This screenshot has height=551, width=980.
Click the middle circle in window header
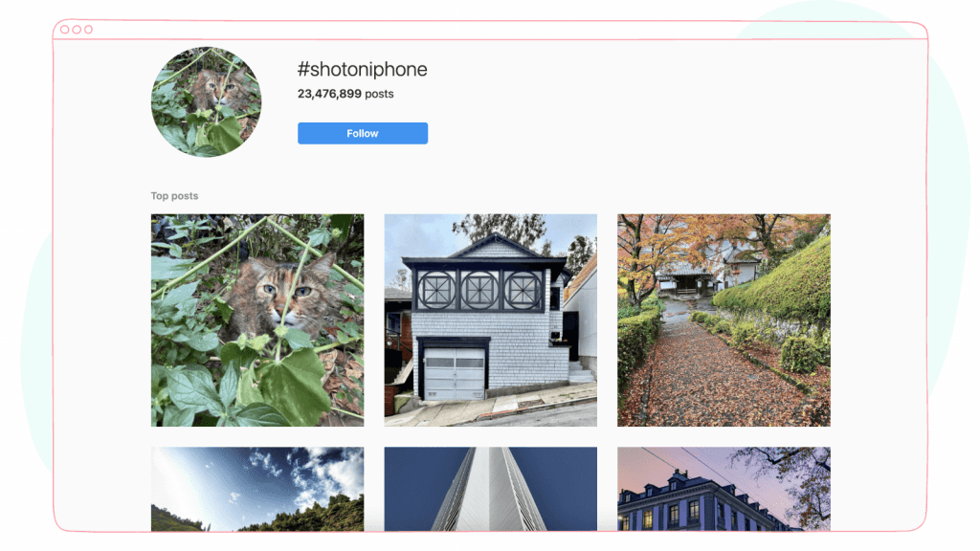[x=77, y=30]
